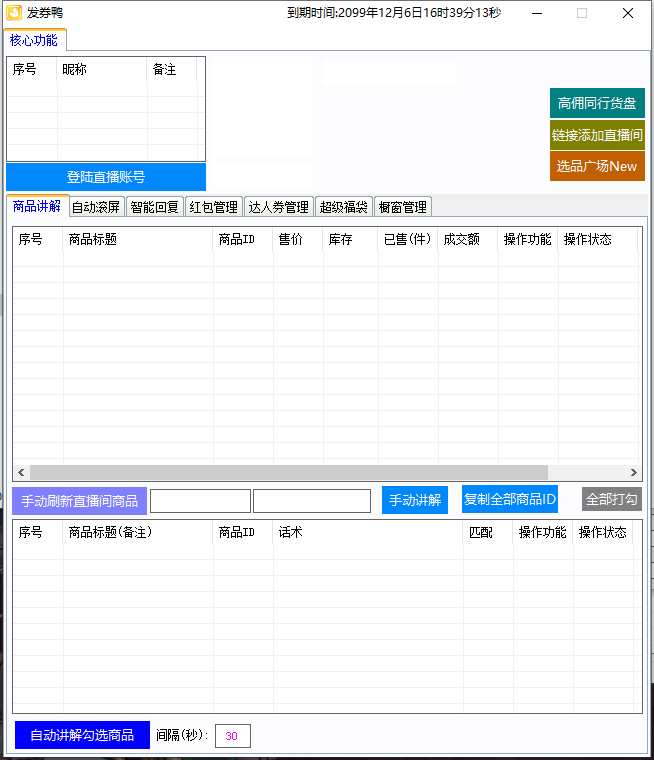Image resolution: width=654 pixels, height=760 pixels.
Task: Open the 红包管理 tab
Action: tap(214, 207)
